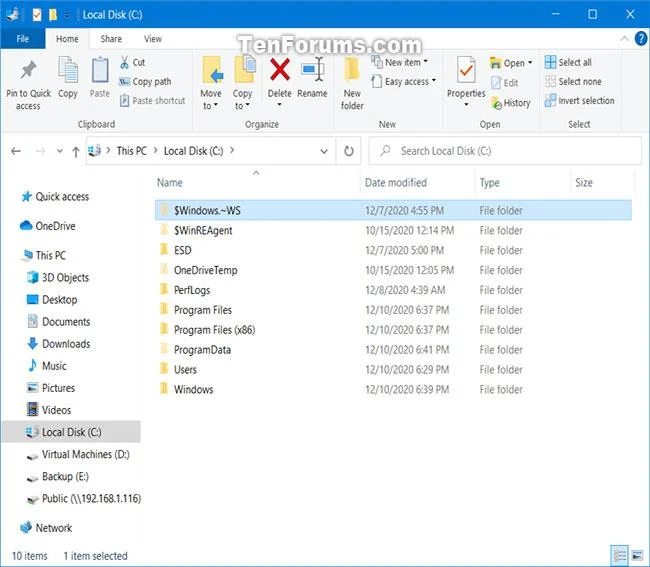The height and width of the screenshot is (567, 650).
Task: Click Local Disk (C:) breadcrumb segment
Action: tap(193, 151)
